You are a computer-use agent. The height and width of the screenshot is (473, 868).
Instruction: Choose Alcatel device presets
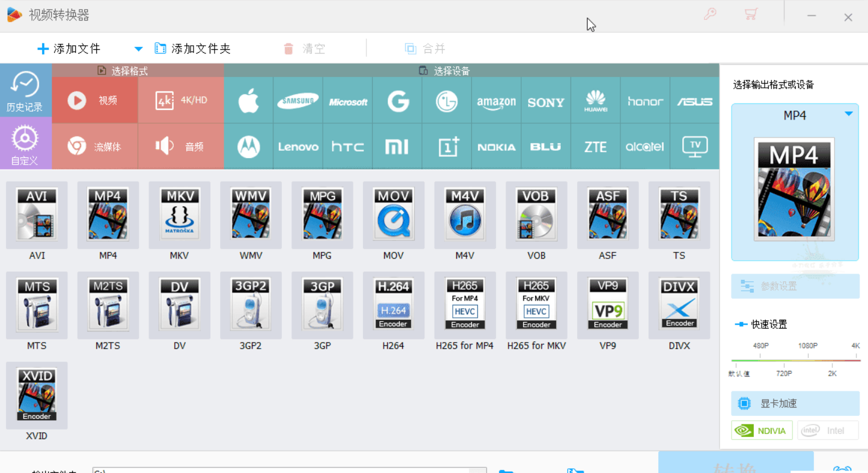(x=645, y=147)
